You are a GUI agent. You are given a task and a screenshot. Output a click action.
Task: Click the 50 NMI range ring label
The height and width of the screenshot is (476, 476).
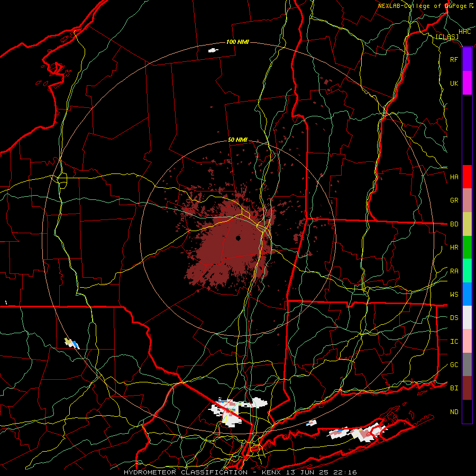pyautogui.click(x=237, y=140)
